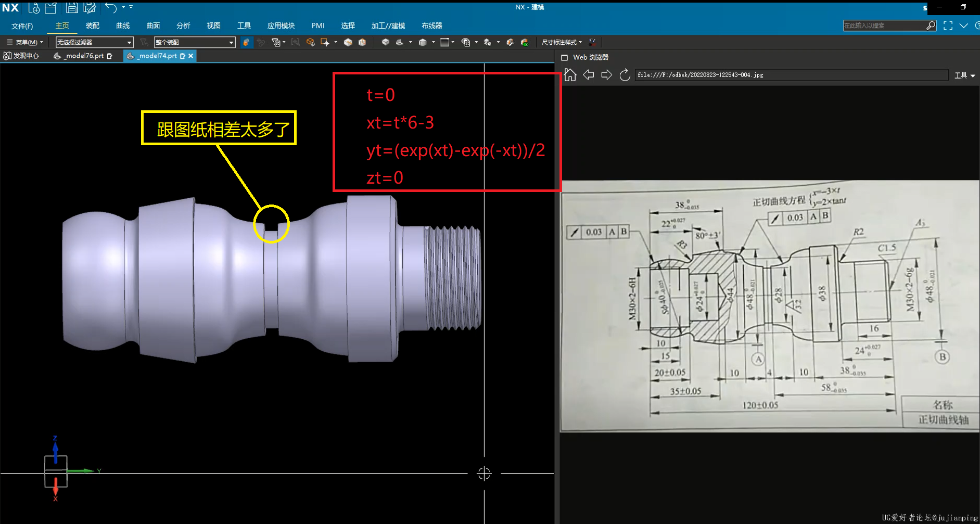The height and width of the screenshot is (524, 980).
Task: Switch to the 工具 ribbon tab
Action: click(x=244, y=25)
